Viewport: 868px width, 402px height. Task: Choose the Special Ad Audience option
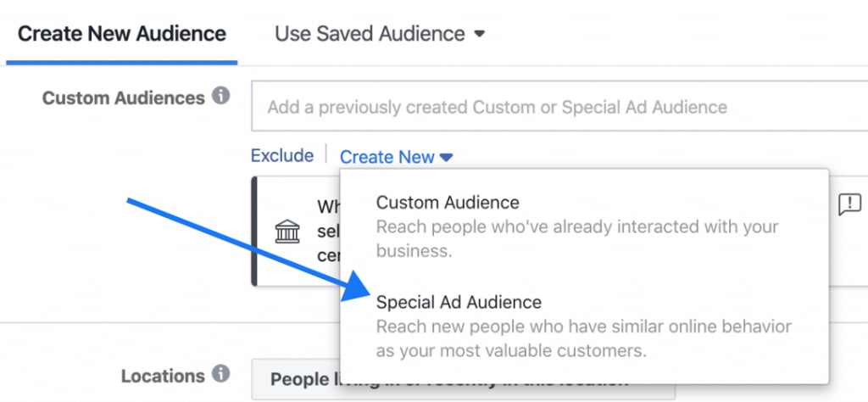459,302
